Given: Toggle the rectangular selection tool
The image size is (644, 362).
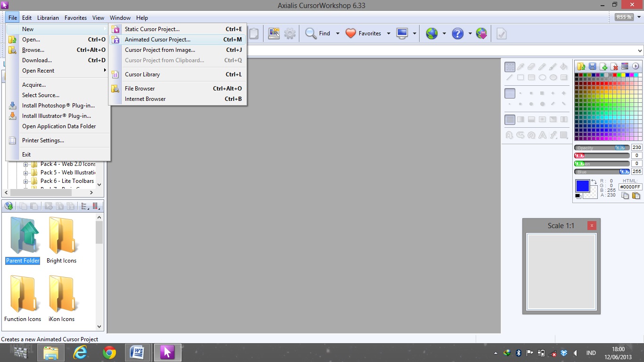Looking at the screenshot, I should 510,66.
